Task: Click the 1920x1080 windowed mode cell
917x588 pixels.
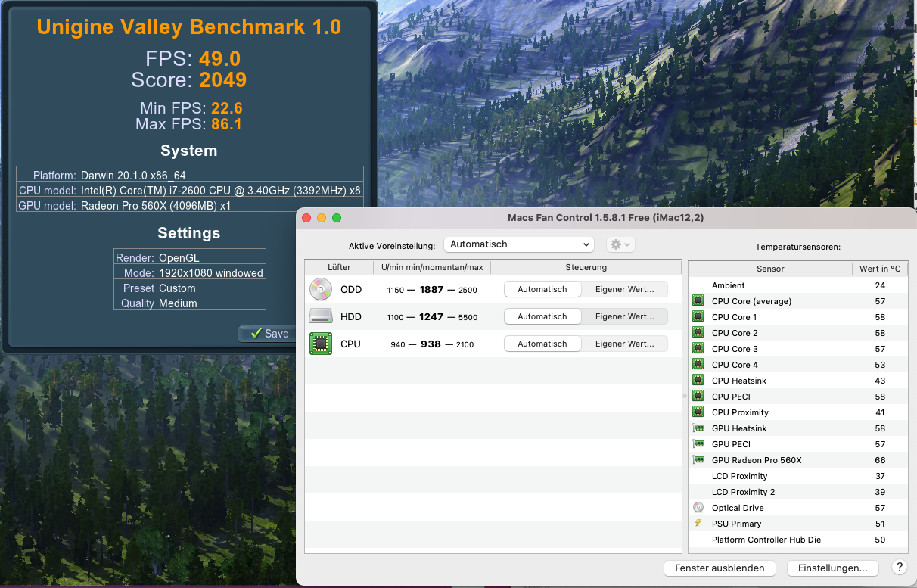Action: click(211, 272)
